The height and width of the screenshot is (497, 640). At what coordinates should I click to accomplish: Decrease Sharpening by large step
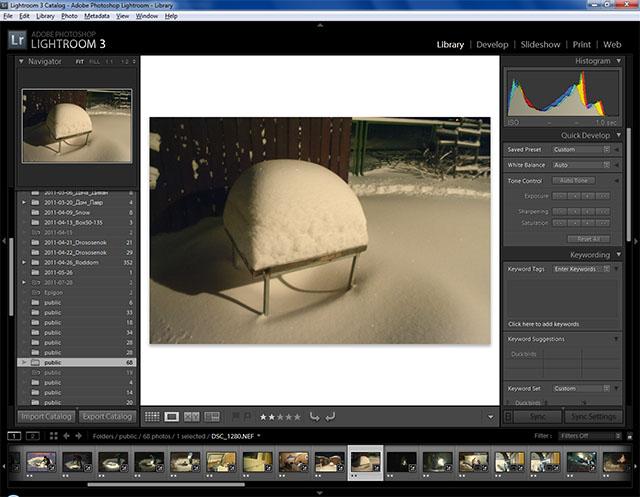559,211
